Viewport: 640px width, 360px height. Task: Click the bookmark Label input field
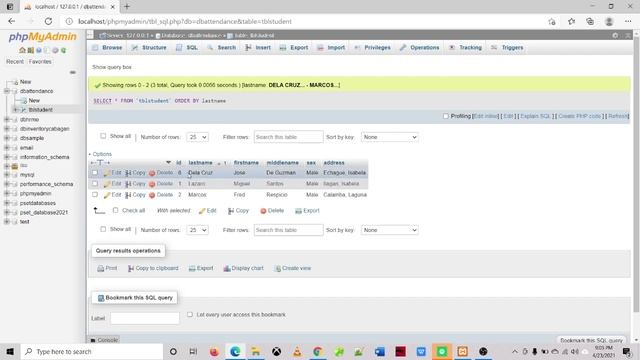(145, 318)
